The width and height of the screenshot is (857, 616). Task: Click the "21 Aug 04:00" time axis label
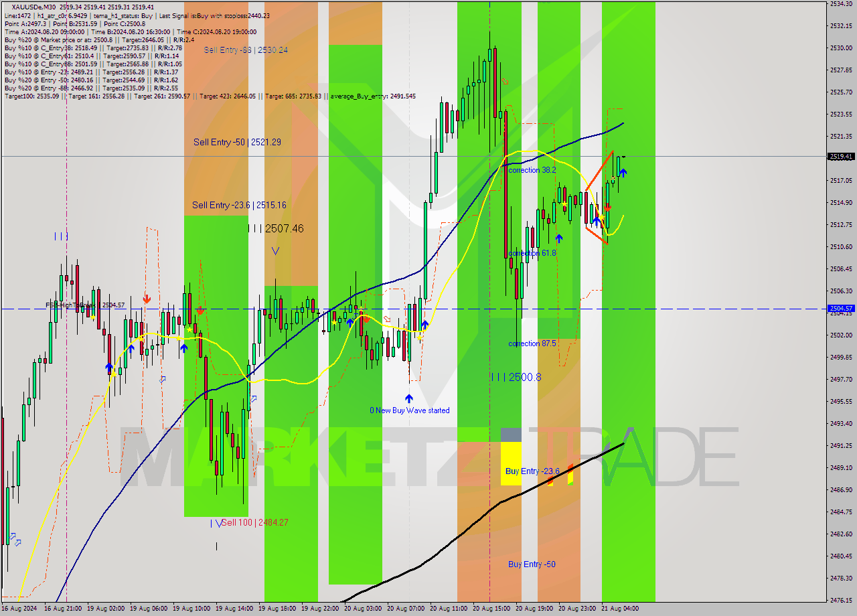[621, 609]
